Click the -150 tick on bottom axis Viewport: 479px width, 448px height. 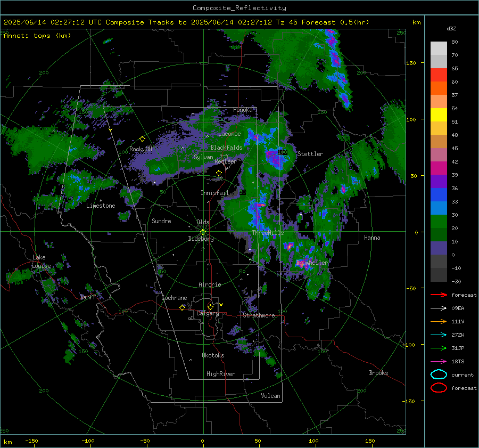(x=31, y=441)
